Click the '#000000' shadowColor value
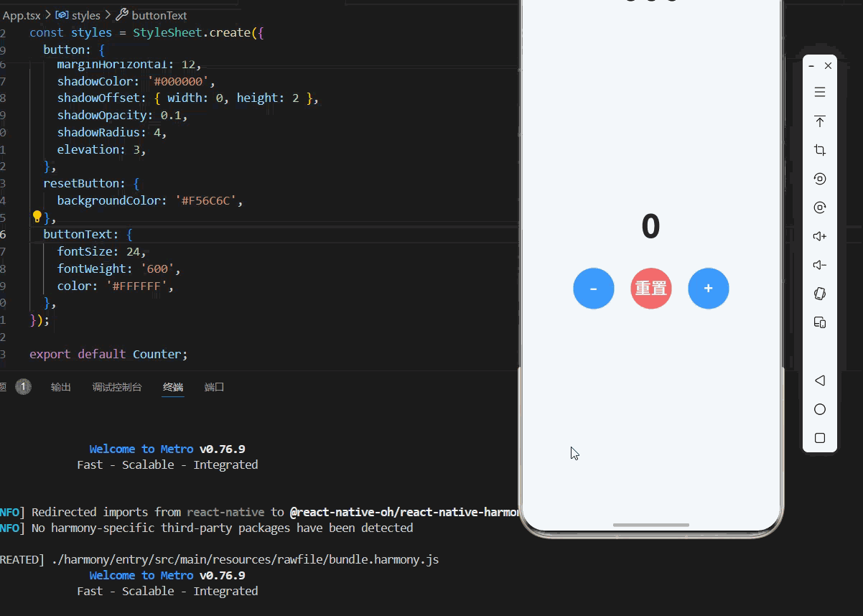Screen dimensions: 863x616 179,81
